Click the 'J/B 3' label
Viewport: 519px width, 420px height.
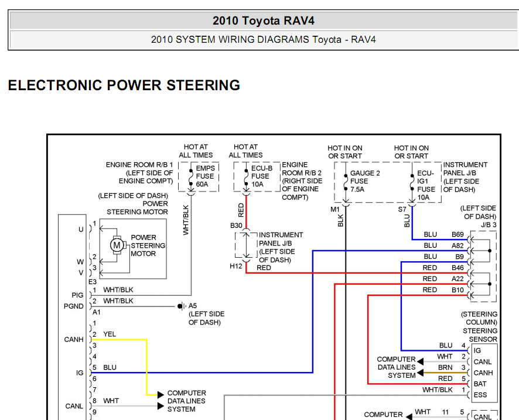click(489, 225)
